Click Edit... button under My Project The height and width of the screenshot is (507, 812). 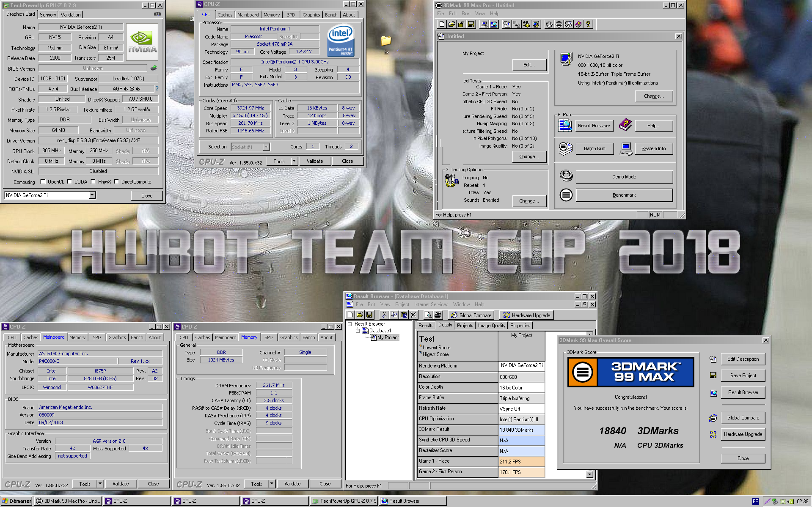[x=529, y=65]
